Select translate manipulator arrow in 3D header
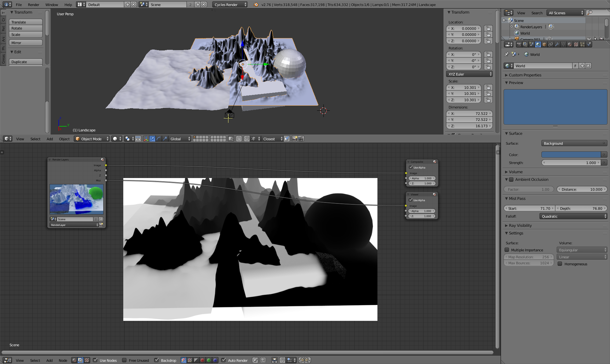Screen dimensions: 610x364 click(x=152, y=139)
